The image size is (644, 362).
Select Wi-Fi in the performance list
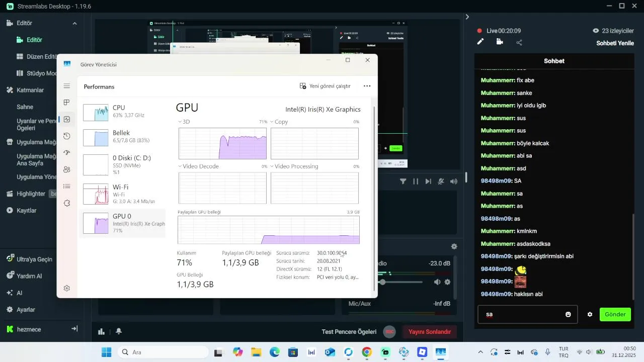tap(123, 194)
